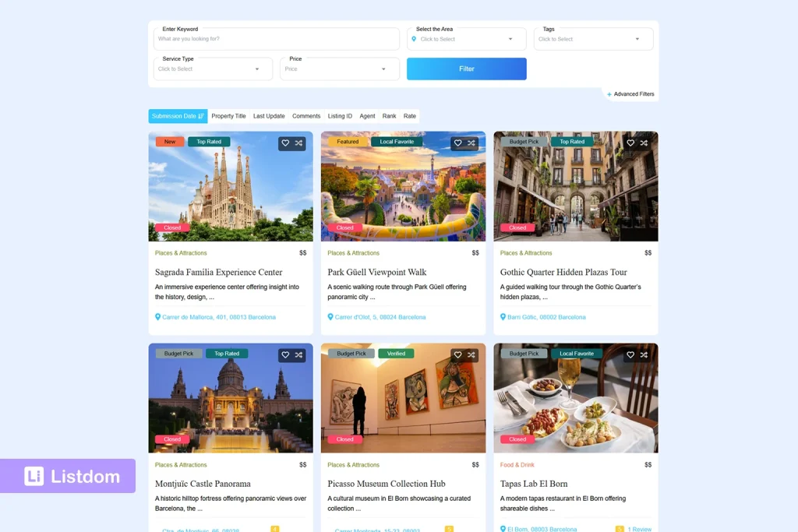Select the Agent sorting tab
The width and height of the screenshot is (798, 532).
point(367,115)
